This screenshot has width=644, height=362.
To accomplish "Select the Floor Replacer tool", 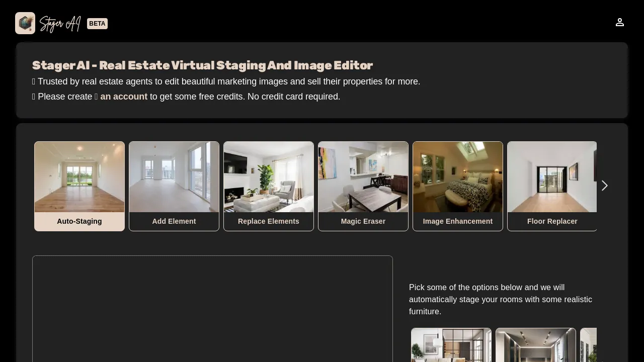I will pyautogui.click(x=552, y=221).
